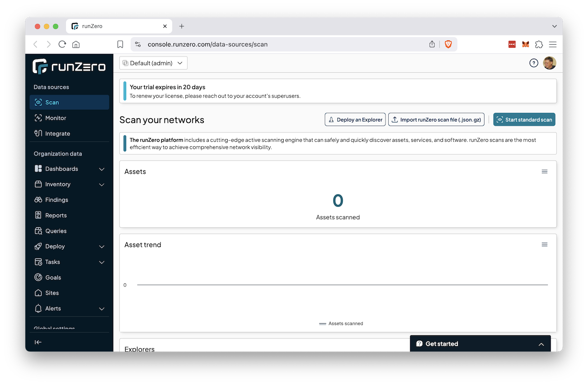Click the Reports sidebar icon

[x=38, y=216]
